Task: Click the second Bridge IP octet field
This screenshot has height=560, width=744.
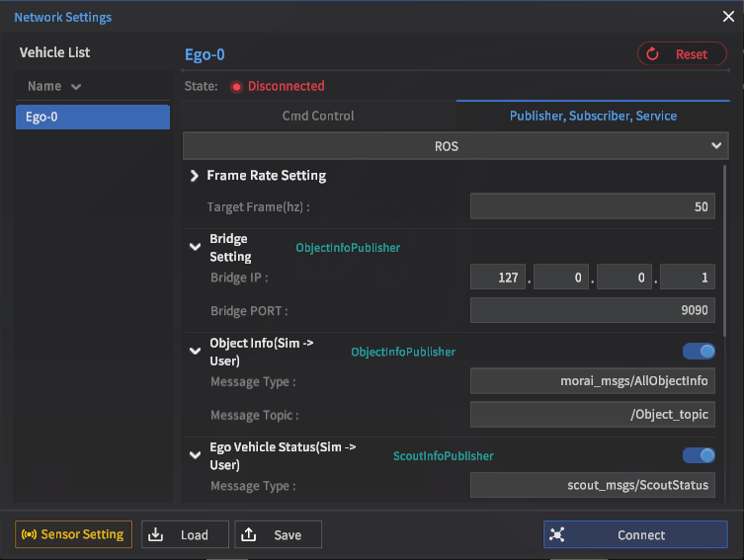Action: click(561, 277)
